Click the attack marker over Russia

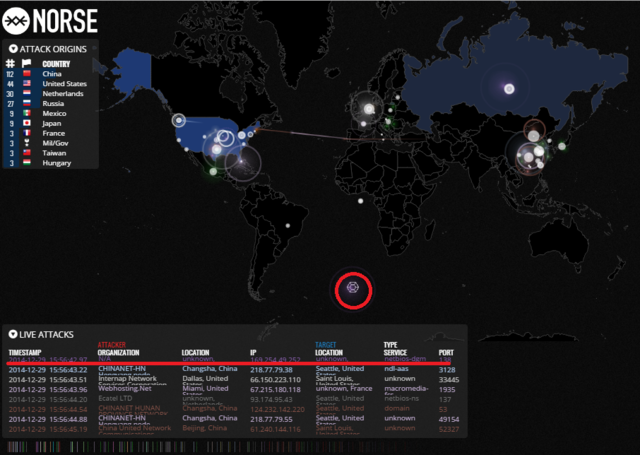click(509, 89)
